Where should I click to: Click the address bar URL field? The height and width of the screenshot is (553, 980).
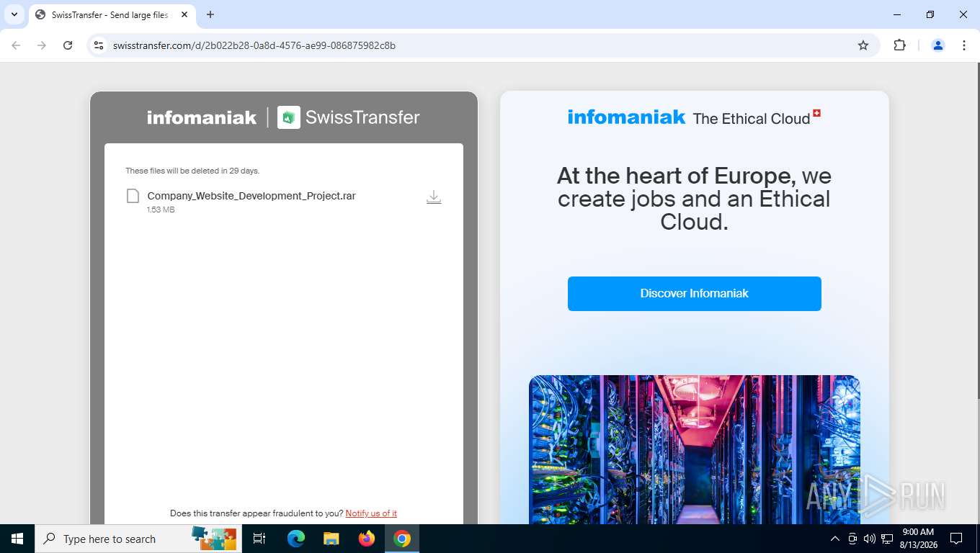[481, 45]
